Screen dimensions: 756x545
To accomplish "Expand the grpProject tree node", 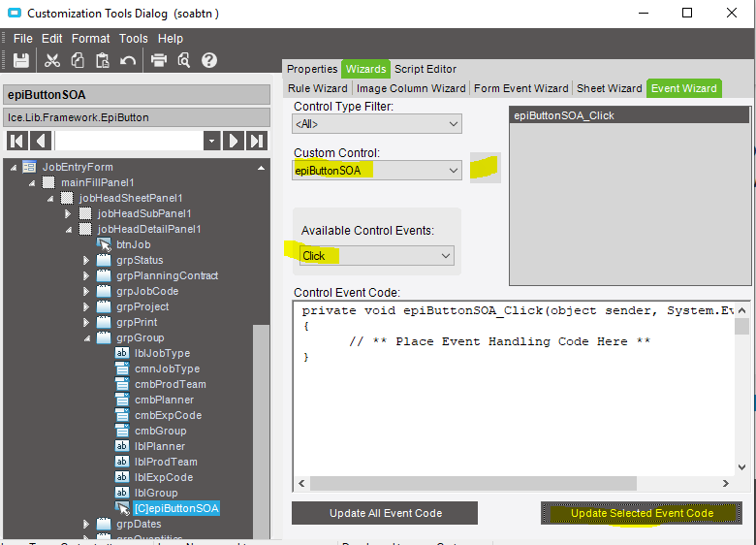I will 86,306.
